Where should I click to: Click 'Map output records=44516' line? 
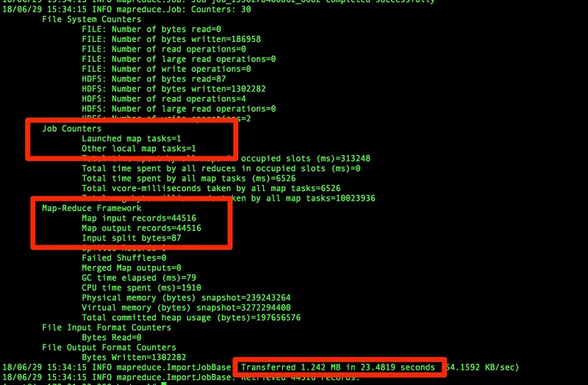[x=141, y=228]
